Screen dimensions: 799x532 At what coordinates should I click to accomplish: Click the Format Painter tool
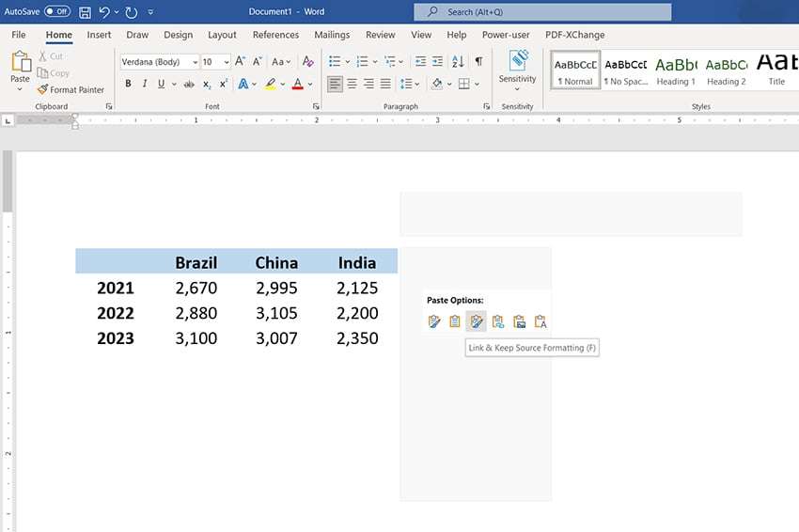(70, 90)
